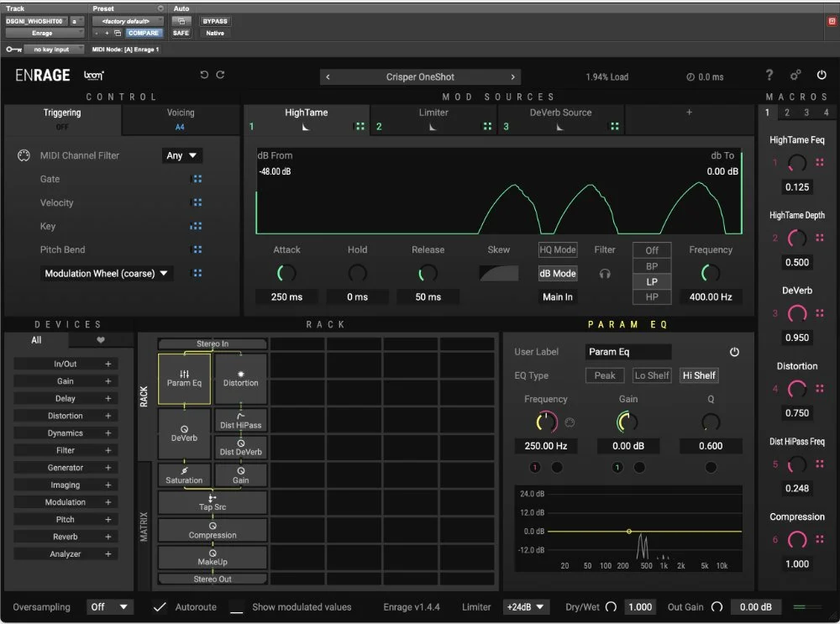Click the SAFE button
Viewport: 840px width, 624px height.
181,33
